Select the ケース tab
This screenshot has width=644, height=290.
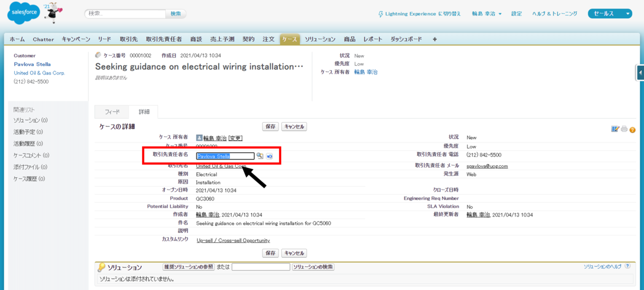point(290,39)
